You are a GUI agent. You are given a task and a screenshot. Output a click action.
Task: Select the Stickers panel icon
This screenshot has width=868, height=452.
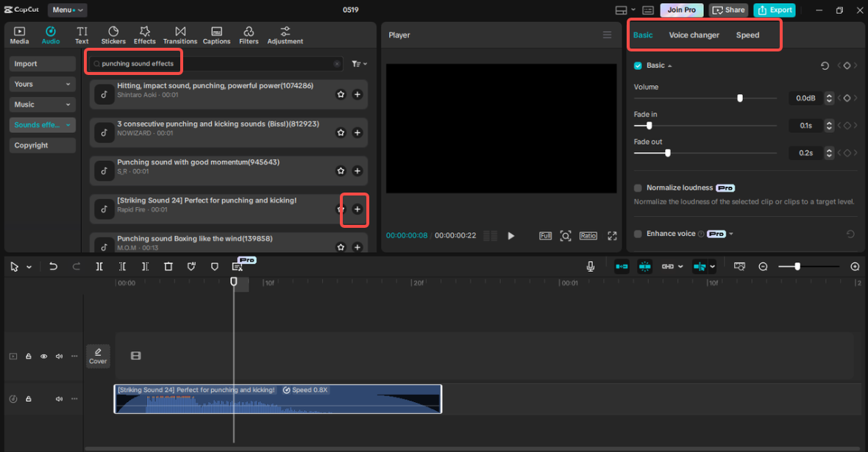(x=113, y=34)
